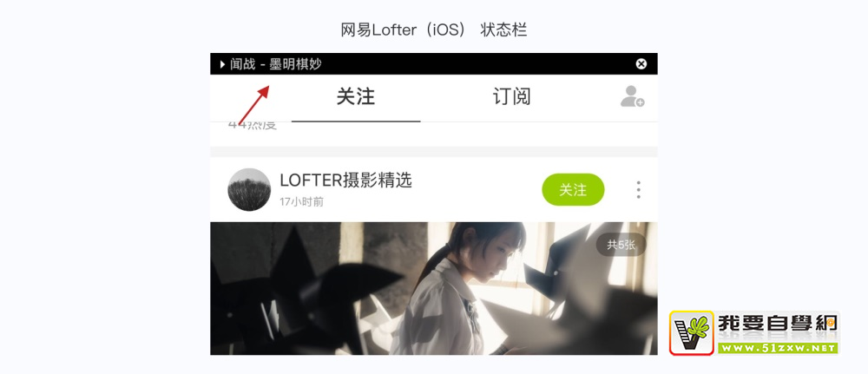Tap the 共5张 photo count badge
Image resolution: width=868 pixels, height=374 pixels.
[621, 245]
